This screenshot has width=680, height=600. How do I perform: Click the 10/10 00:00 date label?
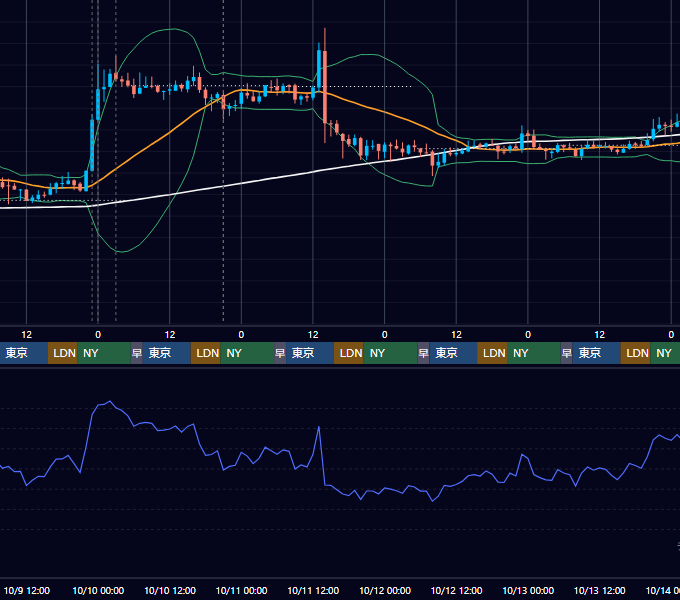point(98,590)
